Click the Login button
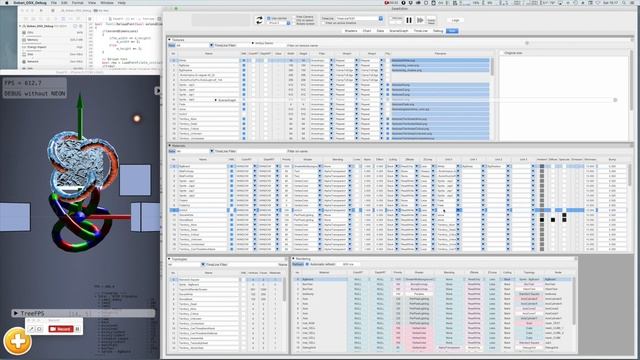This screenshot has height=360, width=640. point(456,20)
